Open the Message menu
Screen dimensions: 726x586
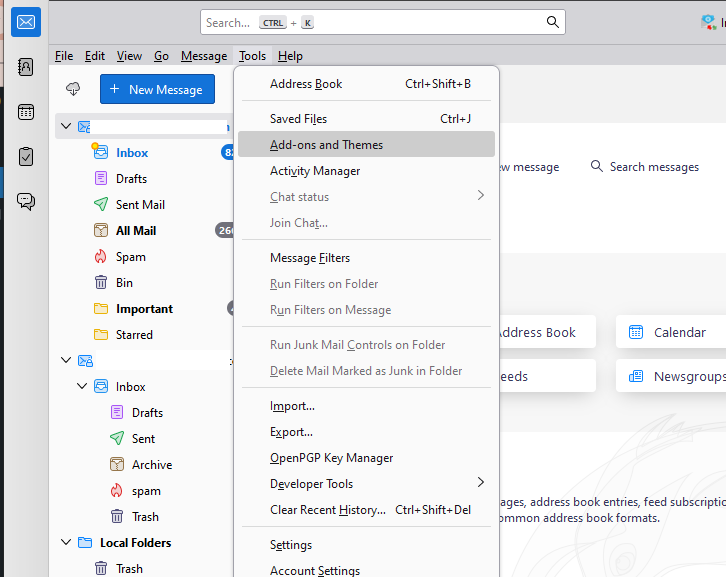click(204, 56)
